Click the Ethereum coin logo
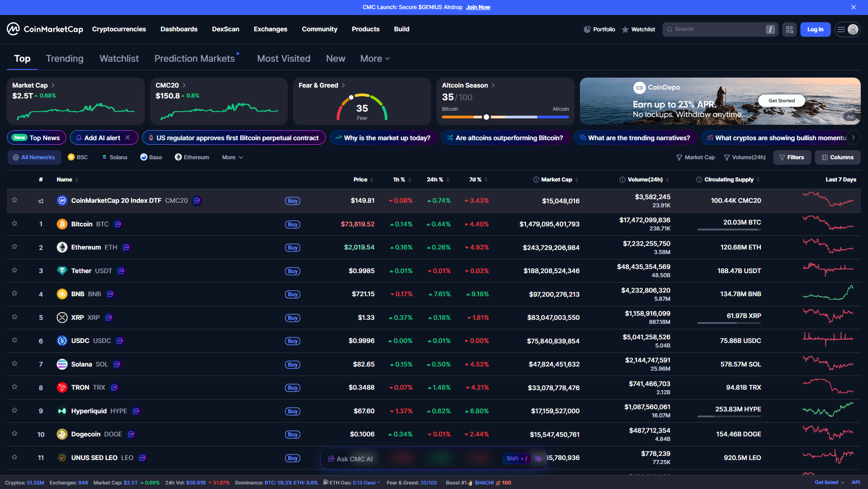 tap(62, 247)
